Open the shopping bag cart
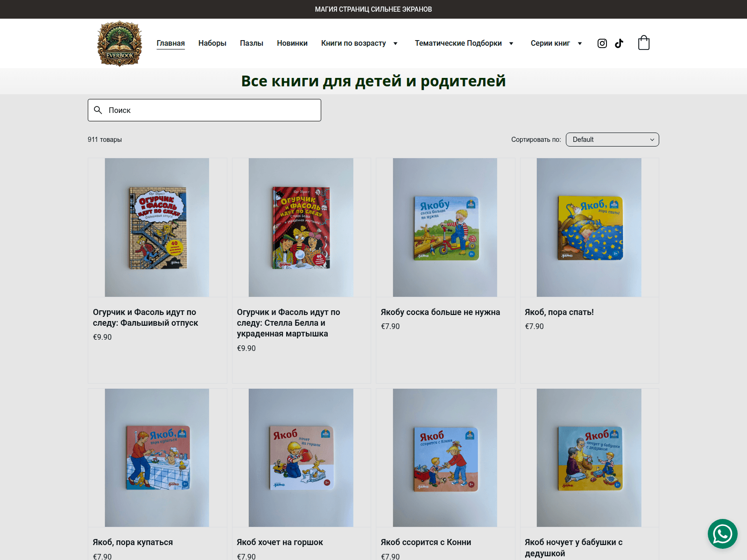Image resolution: width=747 pixels, height=560 pixels. pyautogui.click(x=644, y=43)
